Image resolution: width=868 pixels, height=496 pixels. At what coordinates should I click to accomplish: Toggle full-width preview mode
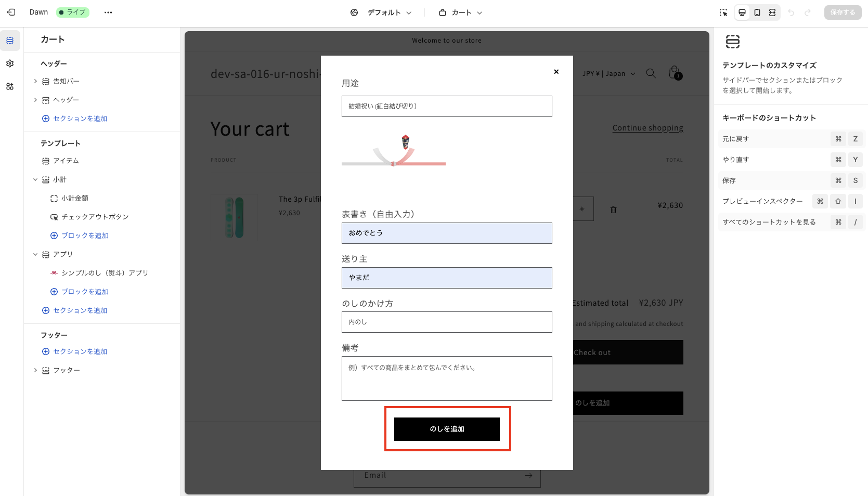pos(773,12)
